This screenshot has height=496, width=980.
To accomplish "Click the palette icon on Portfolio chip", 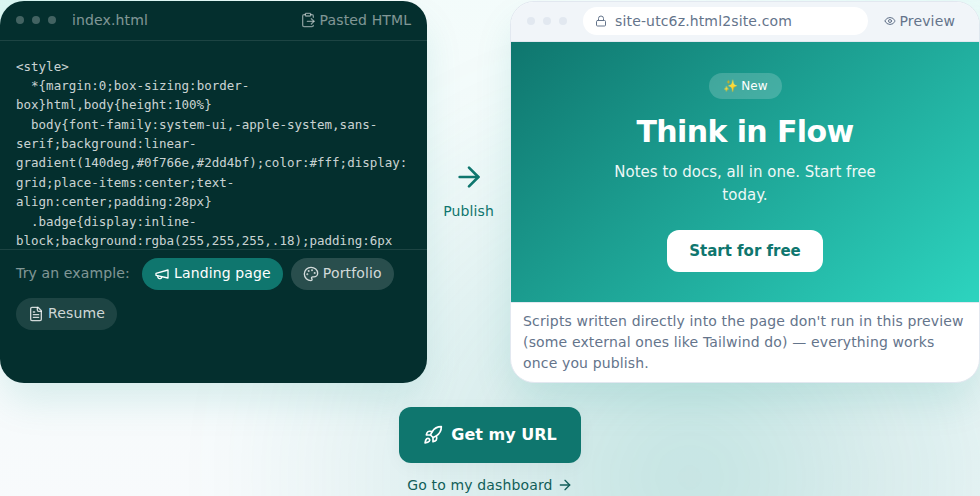I will coord(310,274).
